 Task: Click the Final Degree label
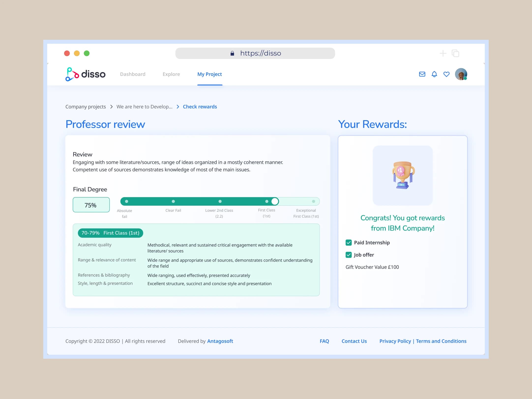[x=90, y=189]
